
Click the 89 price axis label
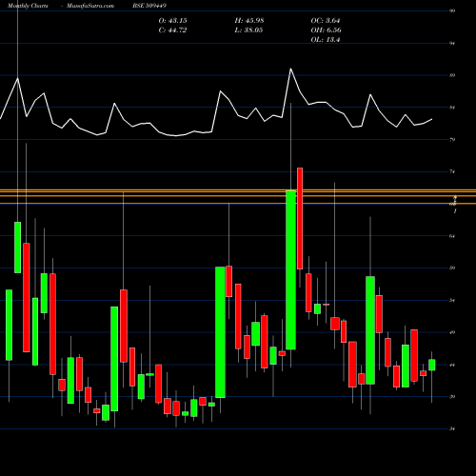[452, 75]
